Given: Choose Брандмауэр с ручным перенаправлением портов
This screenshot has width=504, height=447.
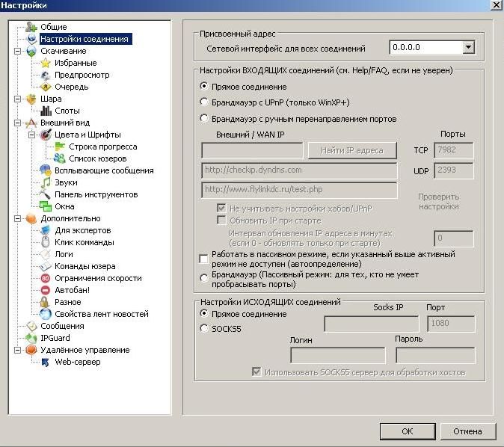Looking at the screenshot, I should (204, 118).
